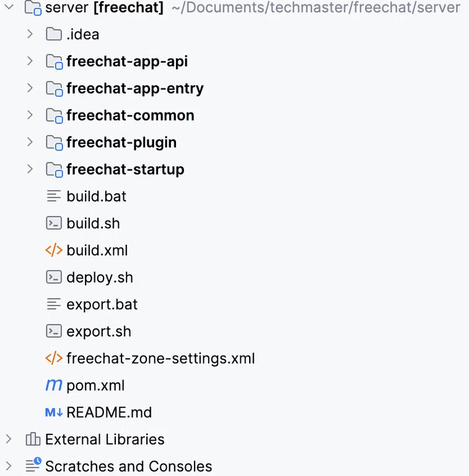This screenshot has height=476, width=469.
Task: Click the External Libraries icon
Action: pyautogui.click(x=33, y=439)
